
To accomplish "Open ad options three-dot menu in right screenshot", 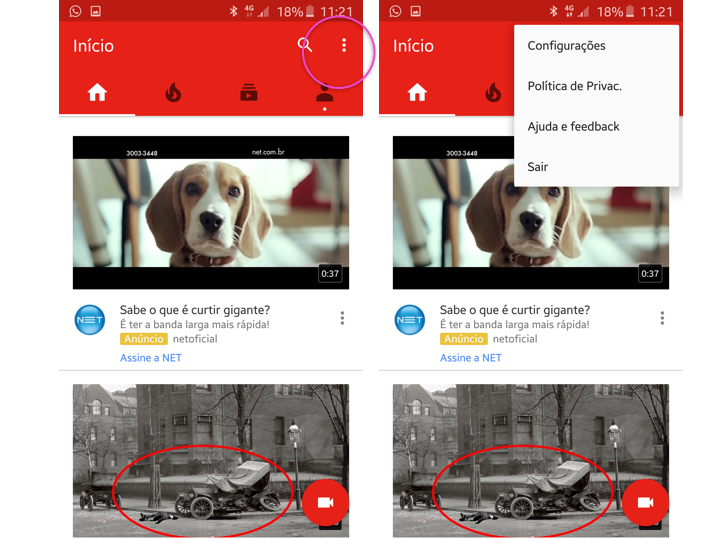I will click(662, 318).
